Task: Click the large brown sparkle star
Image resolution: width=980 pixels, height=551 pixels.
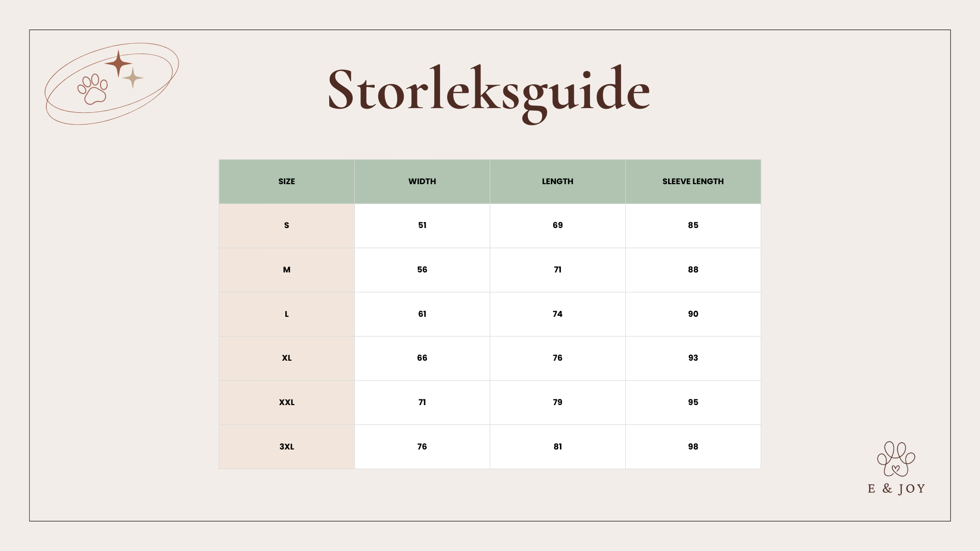Action: point(118,64)
